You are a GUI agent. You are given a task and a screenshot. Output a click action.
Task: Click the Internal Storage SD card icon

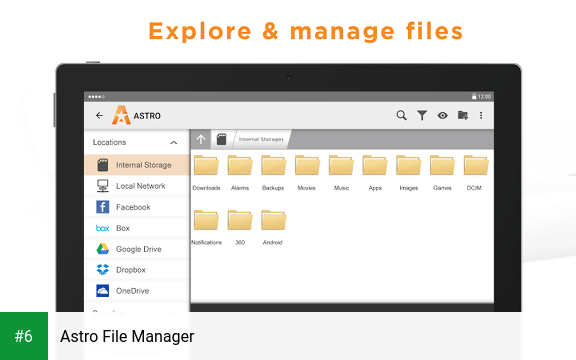[102, 165]
